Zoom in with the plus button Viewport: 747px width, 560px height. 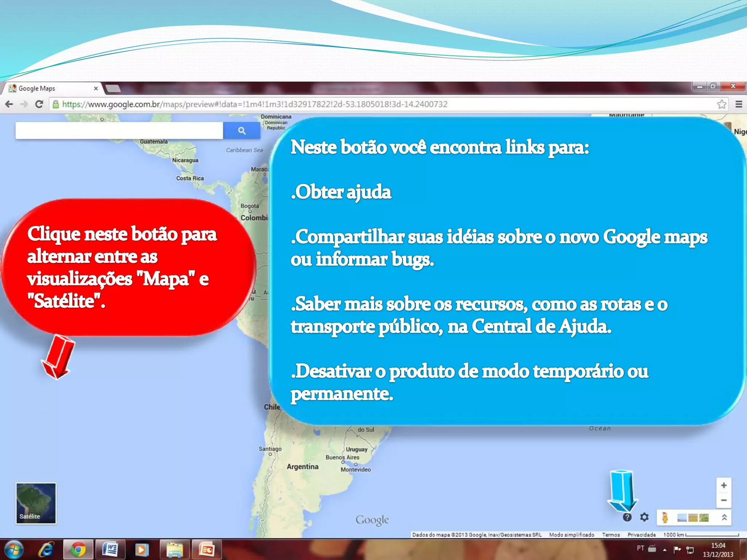[x=724, y=485]
